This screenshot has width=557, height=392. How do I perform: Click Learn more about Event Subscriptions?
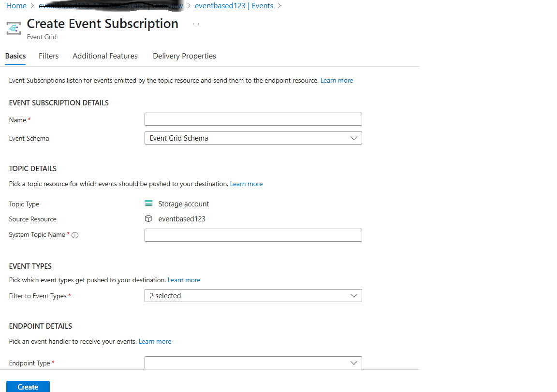point(337,80)
